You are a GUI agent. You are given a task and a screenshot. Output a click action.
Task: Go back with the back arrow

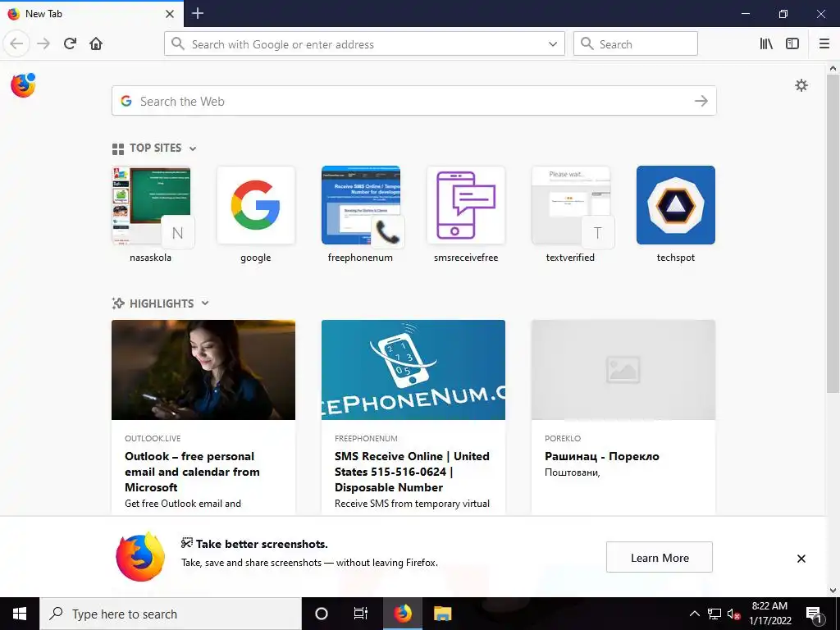[16, 43]
